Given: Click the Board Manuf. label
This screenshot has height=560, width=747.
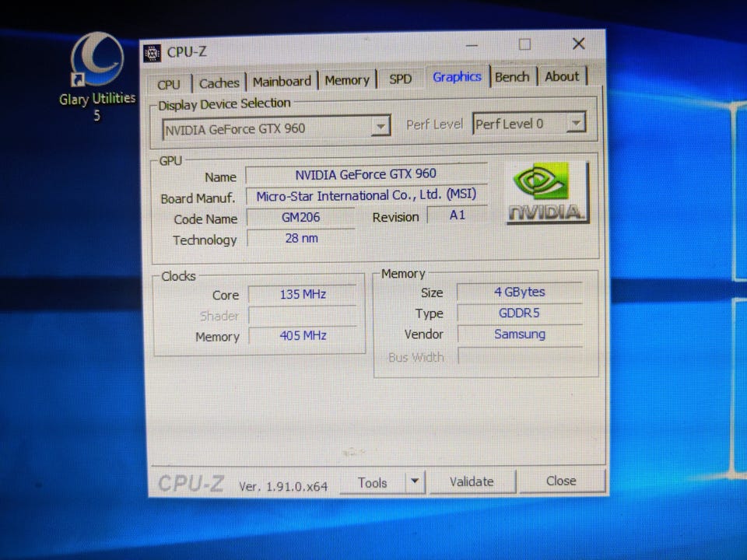Looking at the screenshot, I should [198, 198].
